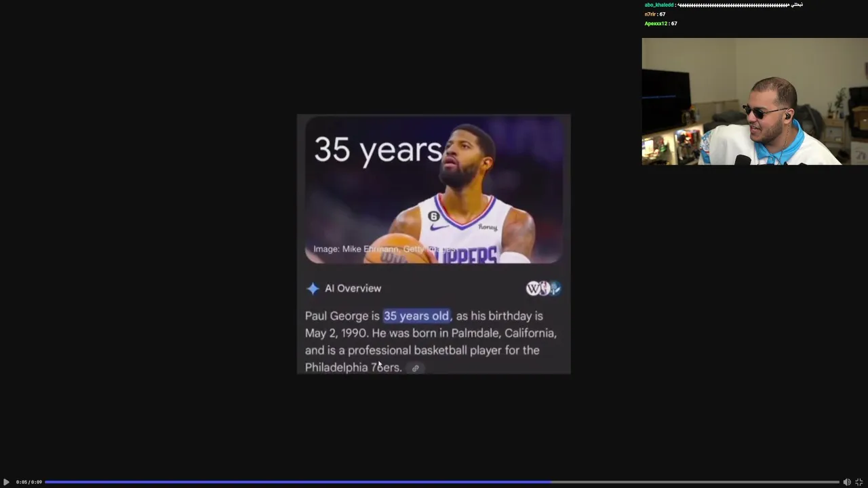
Task: Seek on the video progress bar
Action: click(442, 482)
